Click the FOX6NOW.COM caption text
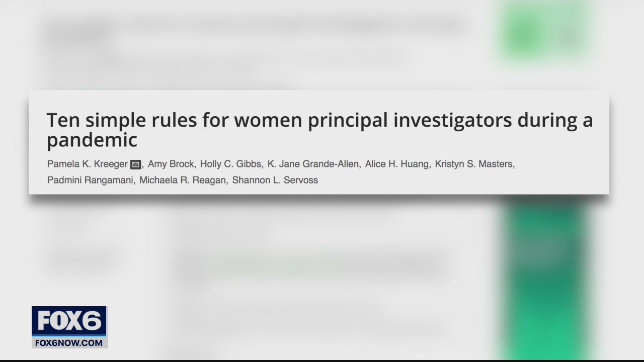 click(69, 343)
